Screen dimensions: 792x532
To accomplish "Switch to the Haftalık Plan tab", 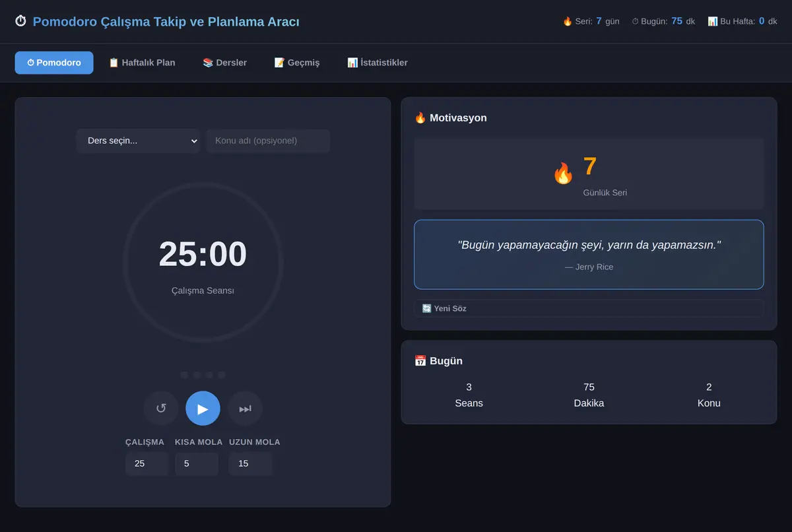I will (142, 63).
